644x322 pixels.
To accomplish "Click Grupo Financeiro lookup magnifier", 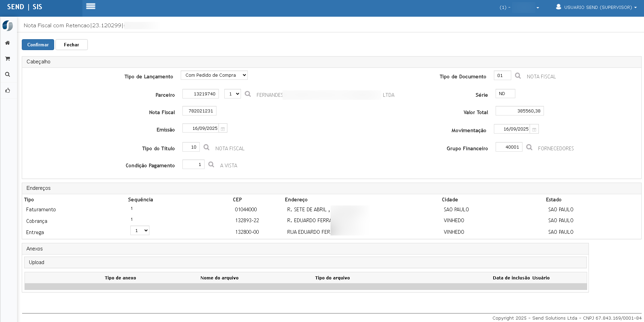I will (529, 147).
